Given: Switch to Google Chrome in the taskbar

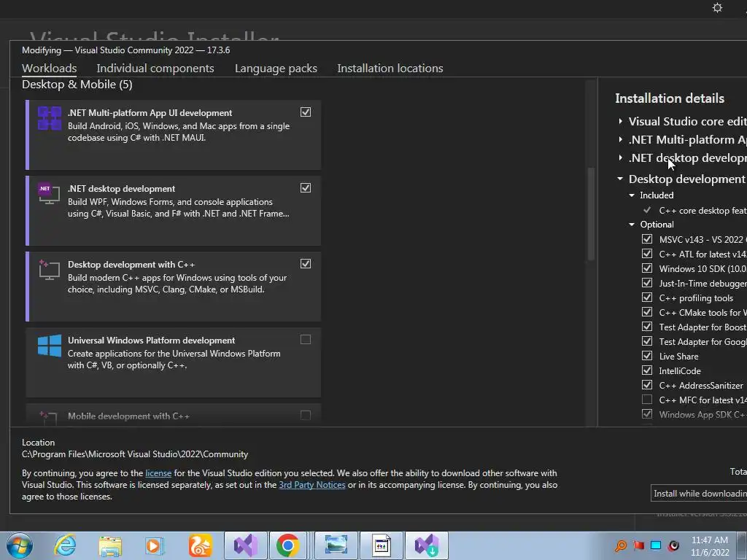Looking at the screenshot, I should [288, 545].
